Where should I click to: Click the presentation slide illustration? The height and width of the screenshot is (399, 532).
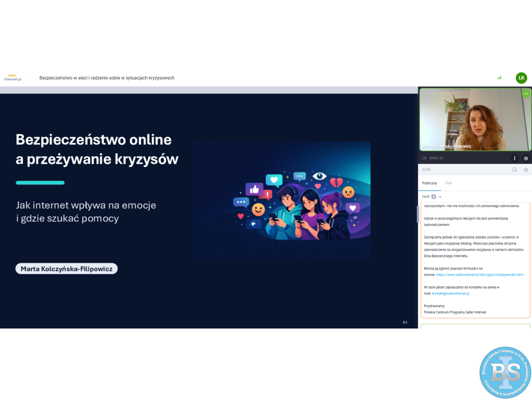(x=282, y=201)
